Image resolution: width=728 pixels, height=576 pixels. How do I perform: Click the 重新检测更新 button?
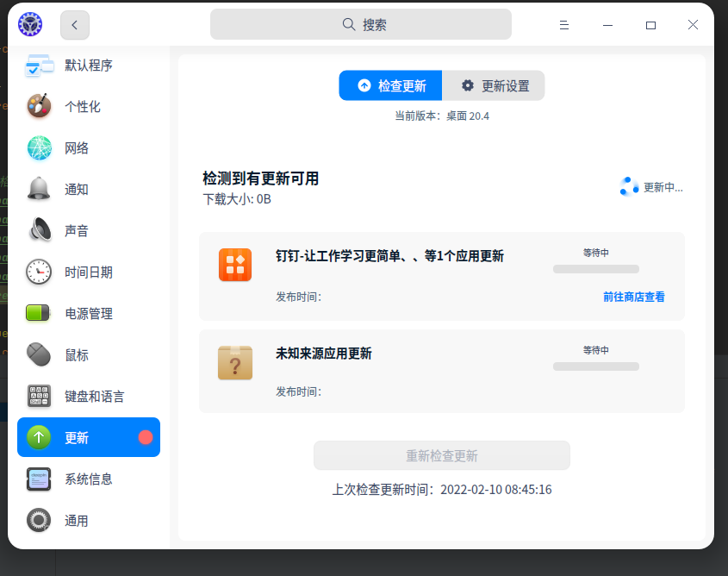click(x=441, y=455)
